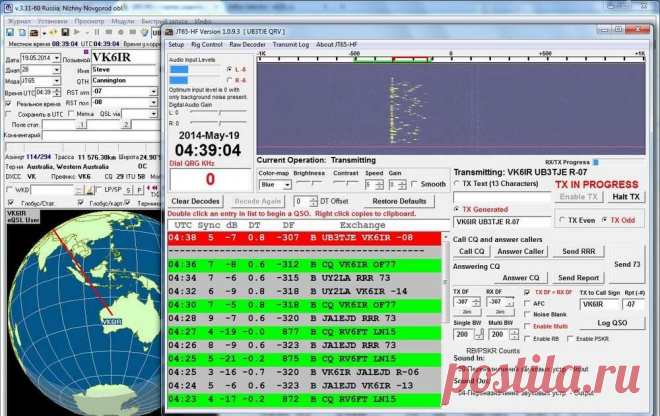
Task: Select the L audio input radio button
Action: (229, 69)
